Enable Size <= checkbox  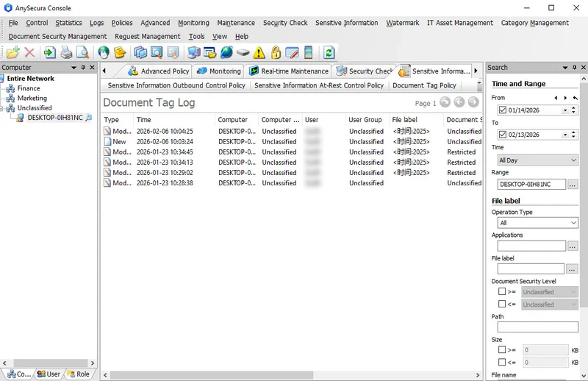pyautogui.click(x=502, y=362)
